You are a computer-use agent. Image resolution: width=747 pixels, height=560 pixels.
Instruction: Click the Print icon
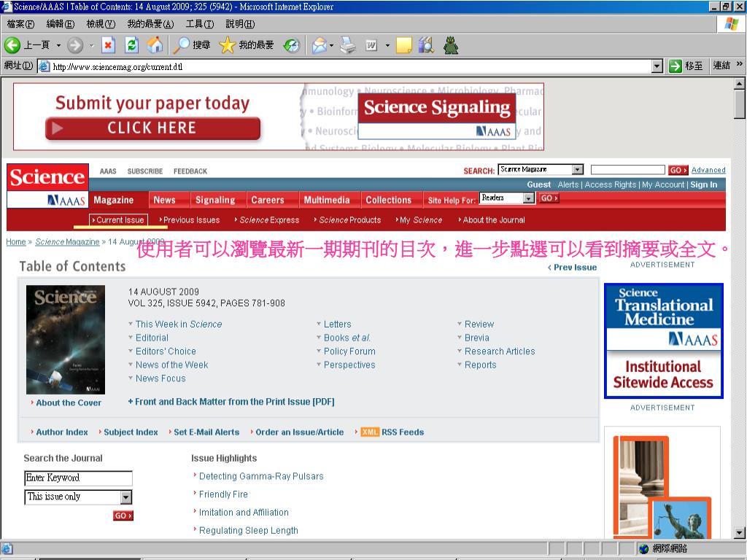click(x=348, y=46)
